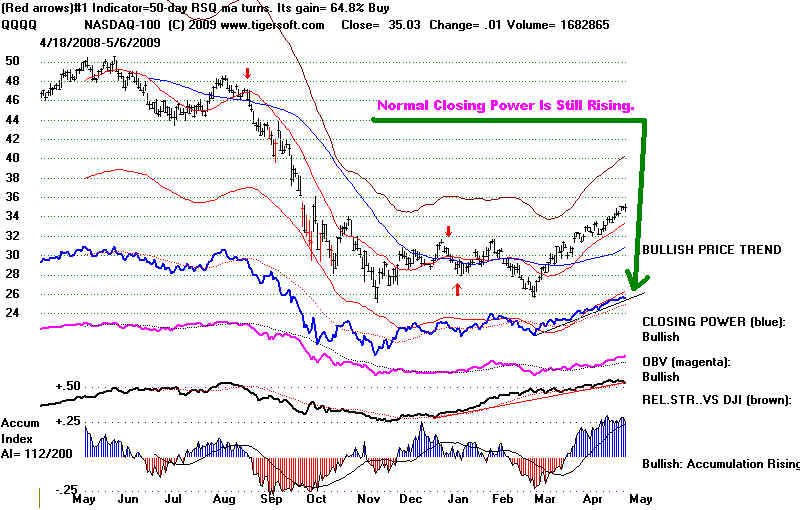Click the red down arrow above August prices
Image resolution: width=800 pixels, height=510 pixels.
click(x=248, y=73)
